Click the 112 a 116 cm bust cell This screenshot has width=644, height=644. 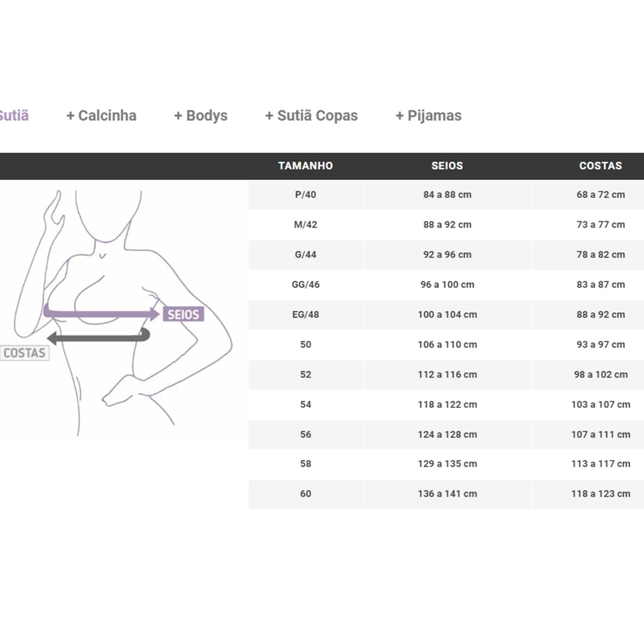(x=447, y=375)
